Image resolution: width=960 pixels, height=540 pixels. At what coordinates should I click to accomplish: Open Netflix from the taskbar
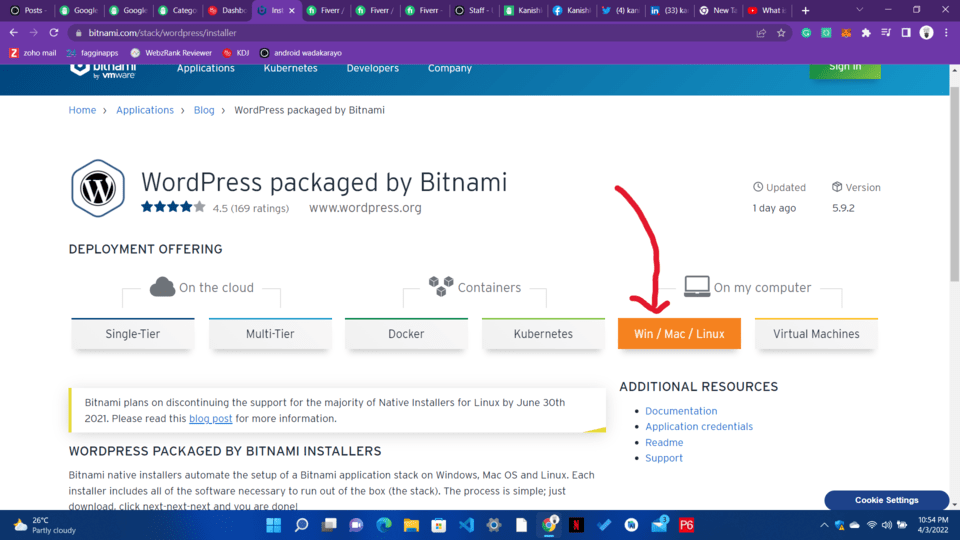click(x=576, y=525)
